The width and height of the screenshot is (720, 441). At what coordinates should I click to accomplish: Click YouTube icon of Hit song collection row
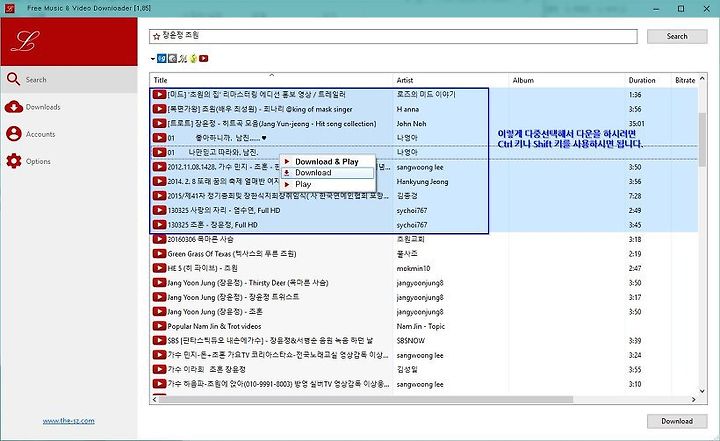tap(159, 123)
